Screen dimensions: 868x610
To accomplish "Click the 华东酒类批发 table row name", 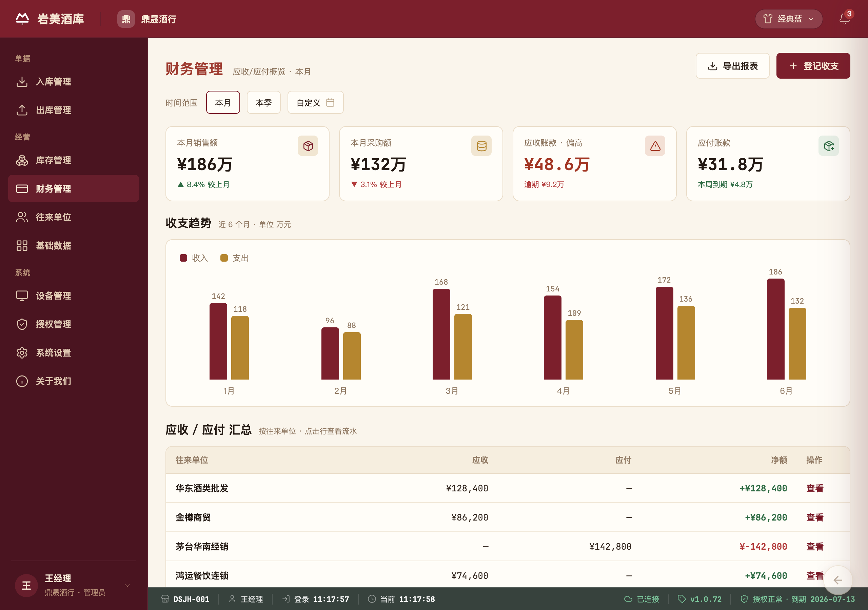I will point(202,488).
